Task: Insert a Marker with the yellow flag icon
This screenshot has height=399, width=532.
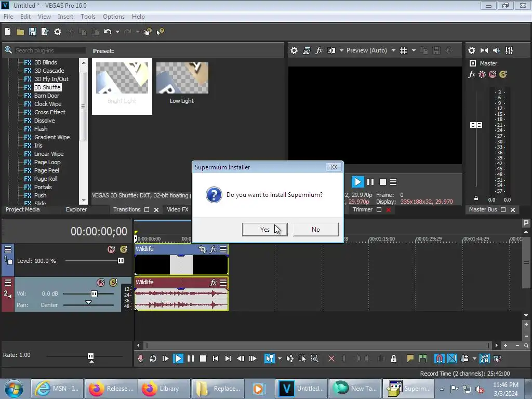Action: click(x=410, y=358)
